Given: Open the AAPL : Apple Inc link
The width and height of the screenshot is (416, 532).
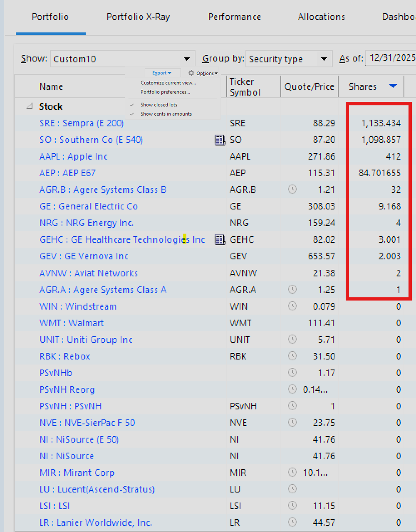Looking at the screenshot, I should pyautogui.click(x=74, y=157).
